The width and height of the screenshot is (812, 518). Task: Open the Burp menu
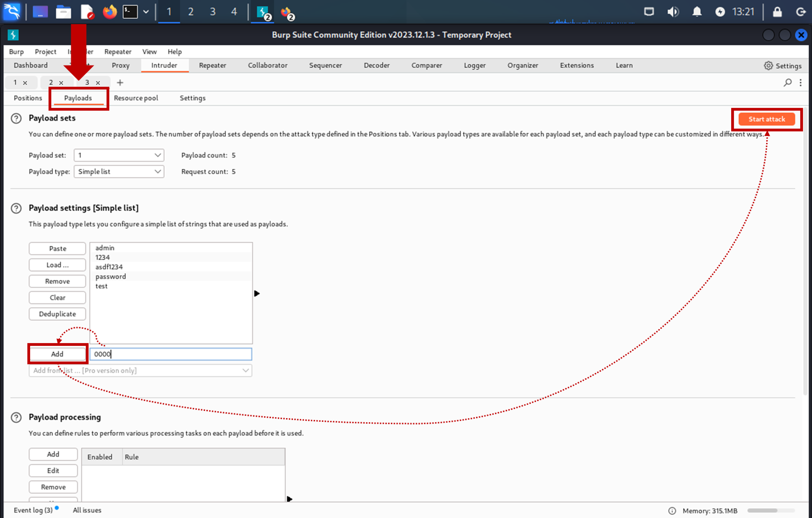pos(16,52)
